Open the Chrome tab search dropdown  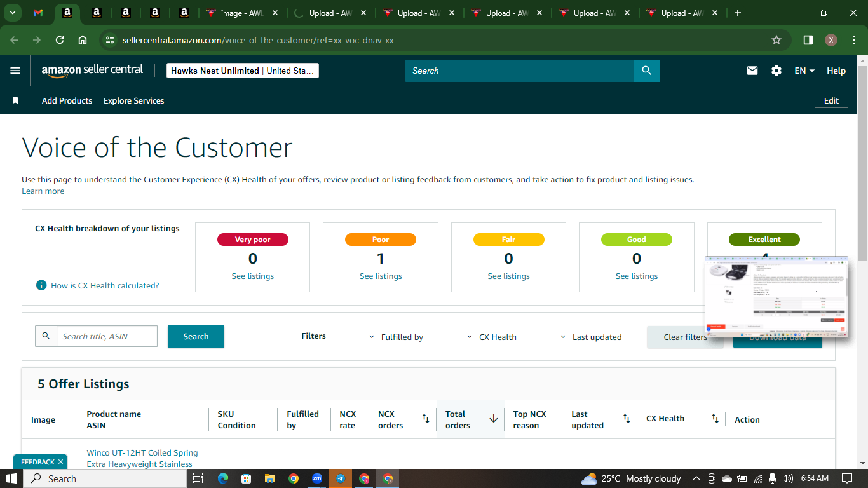click(13, 13)
